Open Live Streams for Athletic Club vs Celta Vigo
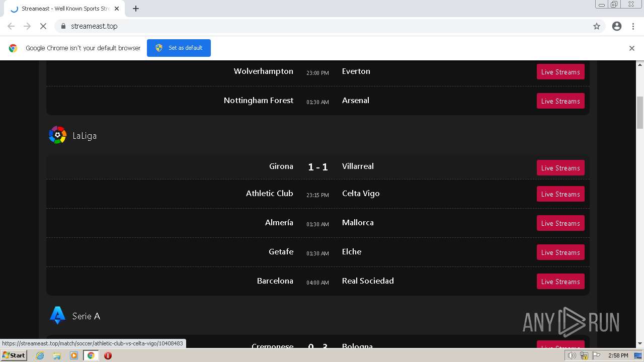644x362 pixels. (560, 194)
